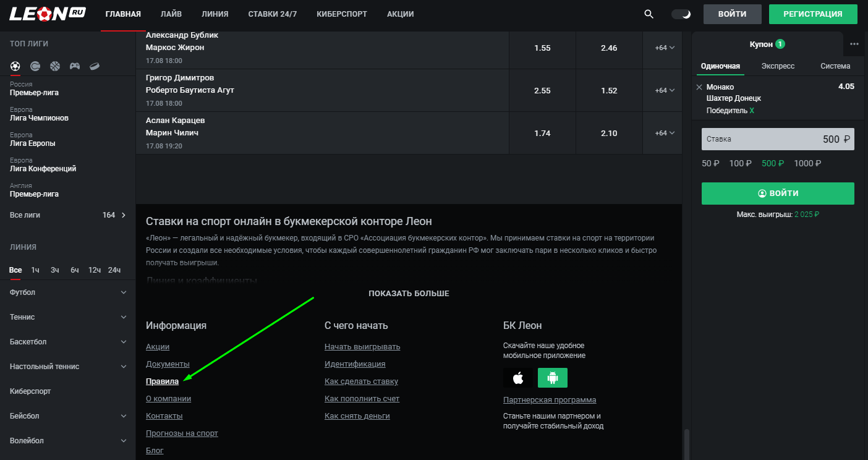Expand the Теннис sport category
This screenshot has height=460, width=868.
click(x=68, y=317)
